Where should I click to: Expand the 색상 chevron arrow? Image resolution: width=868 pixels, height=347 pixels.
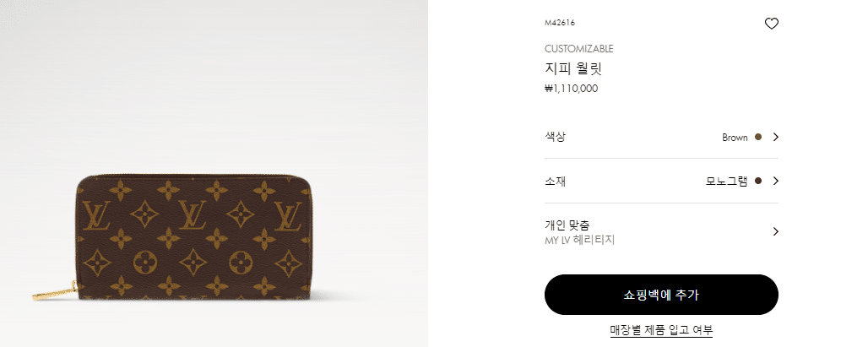pyautogui.click(x=776, y=138)
